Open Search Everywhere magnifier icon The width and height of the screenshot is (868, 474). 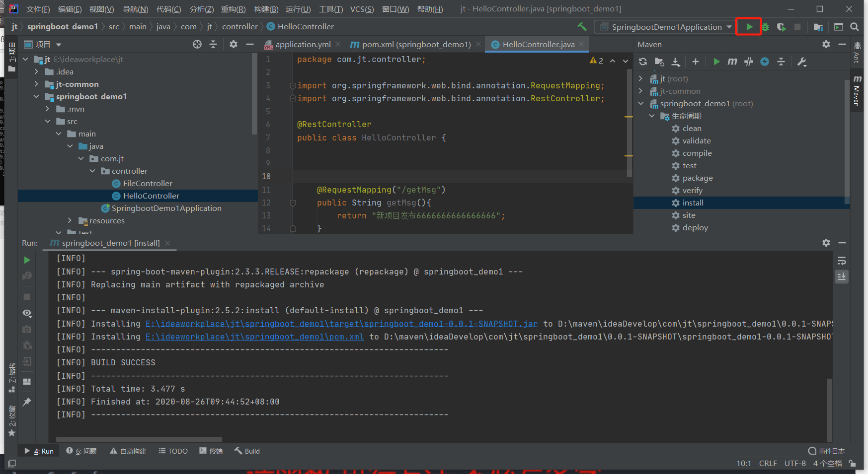pos(855,27)
